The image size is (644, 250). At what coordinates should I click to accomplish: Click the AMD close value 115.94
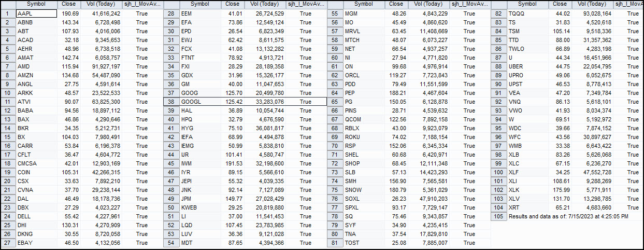point(69,66)
